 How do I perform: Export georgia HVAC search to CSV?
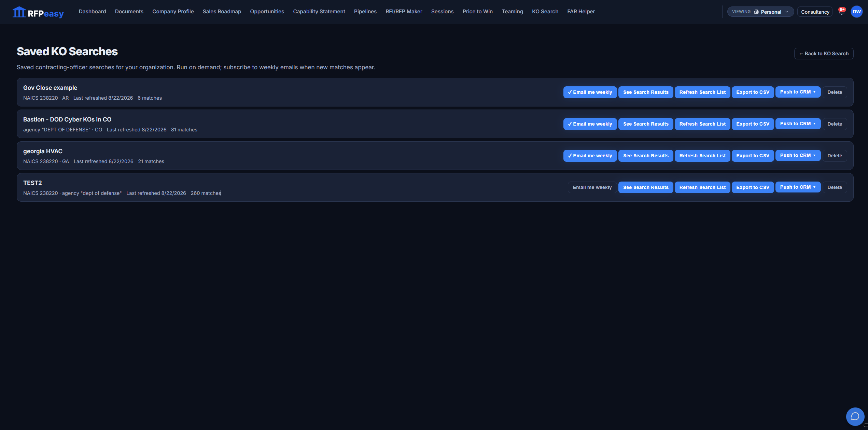point(753,156)
